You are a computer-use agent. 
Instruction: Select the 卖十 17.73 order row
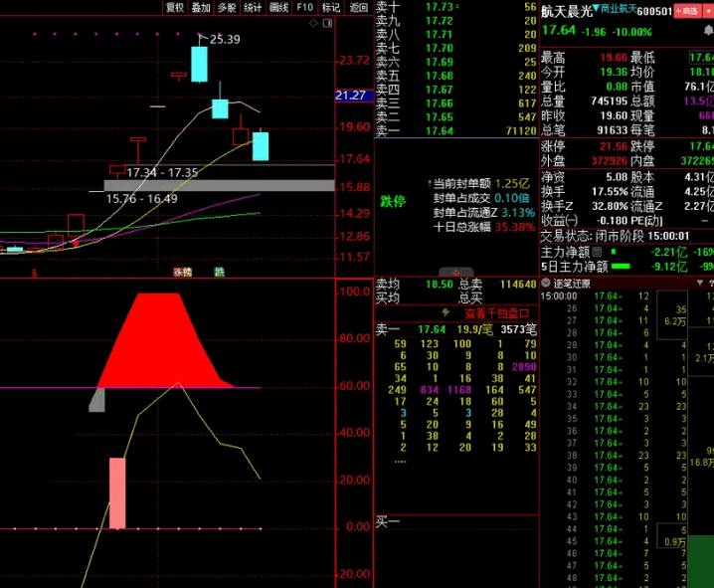pyautogui.click(x=455, y=7)
